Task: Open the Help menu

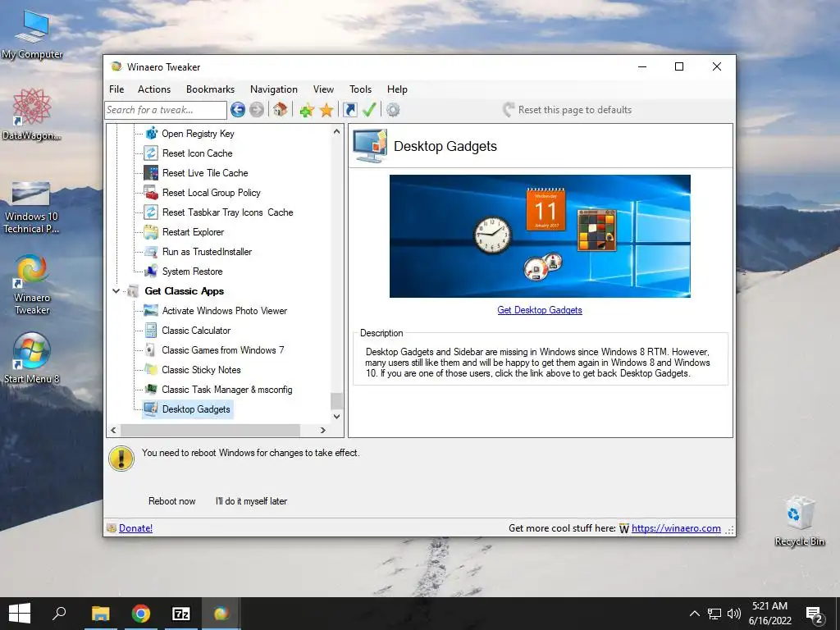Action: point(397,89)
